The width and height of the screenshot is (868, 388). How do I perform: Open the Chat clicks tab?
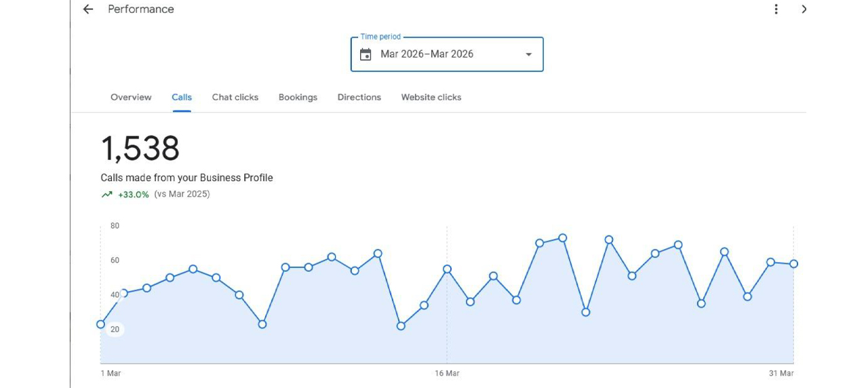tap(235, 97)
